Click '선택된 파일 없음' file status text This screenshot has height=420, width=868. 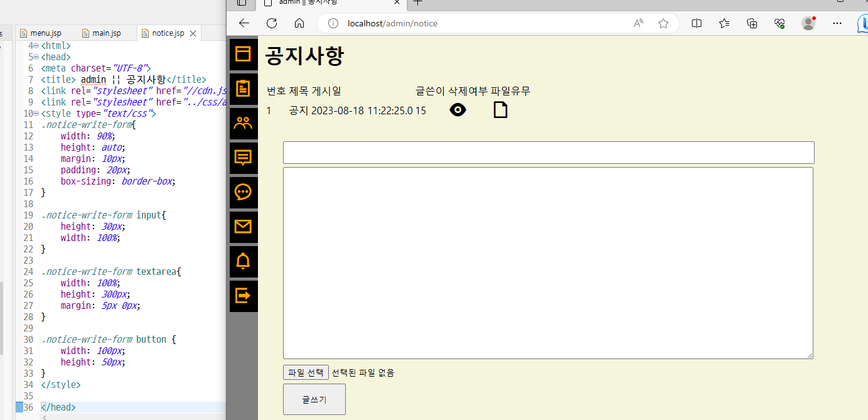[x=363, y=373]
